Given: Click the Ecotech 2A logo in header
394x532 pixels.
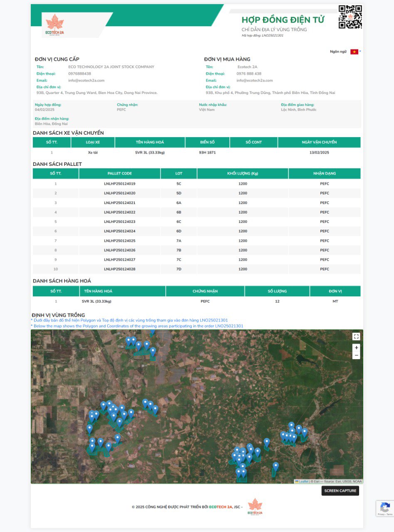Looking at the screenshot, I should point(54,25).
